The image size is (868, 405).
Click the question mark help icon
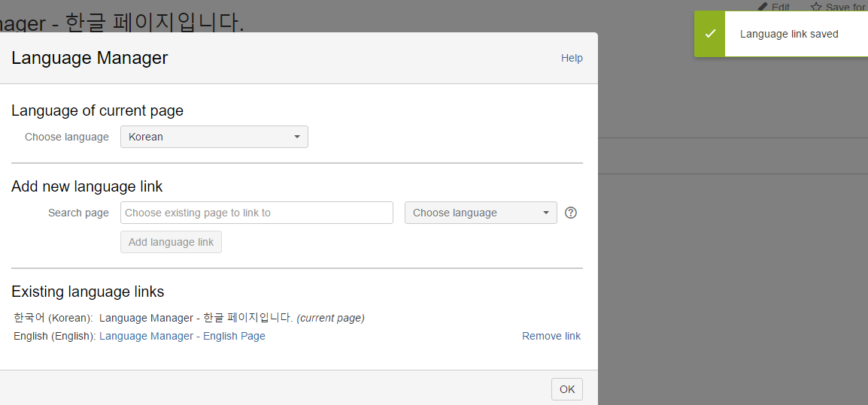tap(571, 213)
